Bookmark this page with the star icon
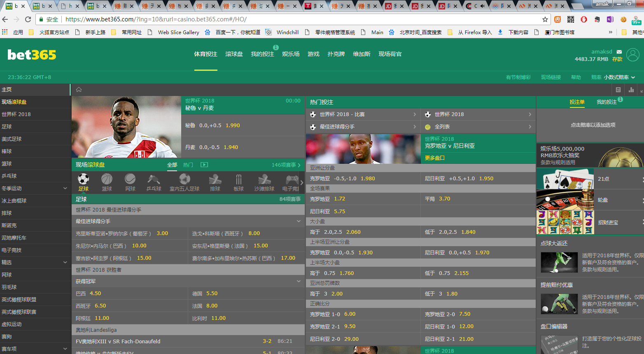 coord(545,19)
